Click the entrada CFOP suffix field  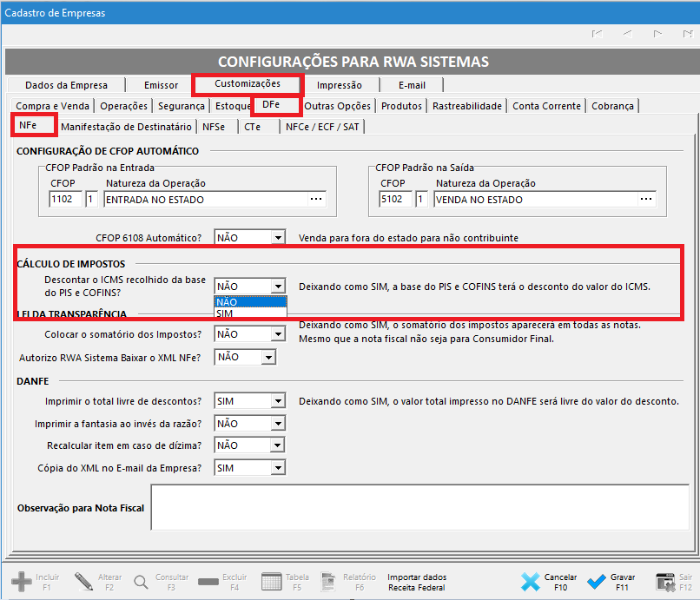[x=91, y=199]
